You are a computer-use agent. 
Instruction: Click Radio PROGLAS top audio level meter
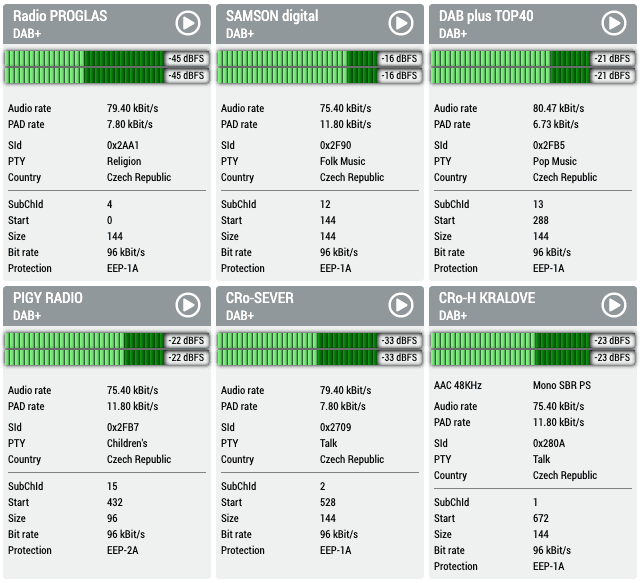pyautogui.click(x=107, y=58)
